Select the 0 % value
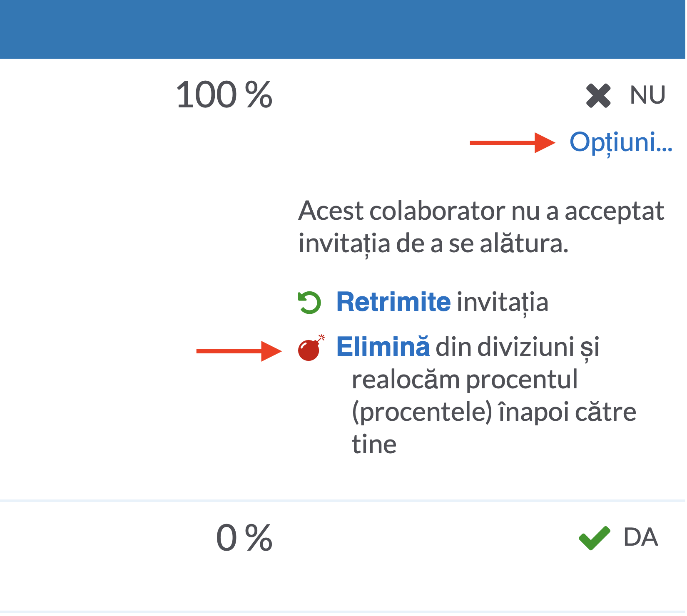This screenshot has height=616, width=687. pos(244,538)
